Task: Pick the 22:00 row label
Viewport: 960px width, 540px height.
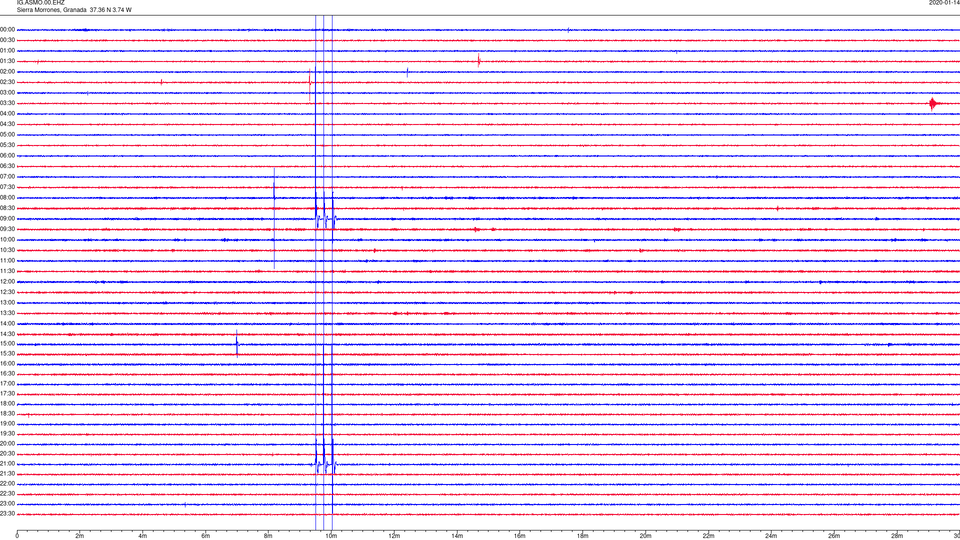Action: click(x=8, y=484)
